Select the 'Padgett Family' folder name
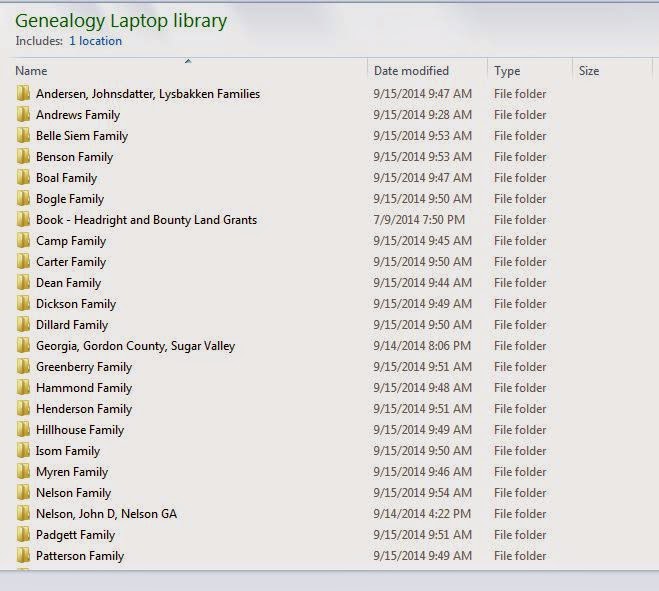 click(76, 535)
